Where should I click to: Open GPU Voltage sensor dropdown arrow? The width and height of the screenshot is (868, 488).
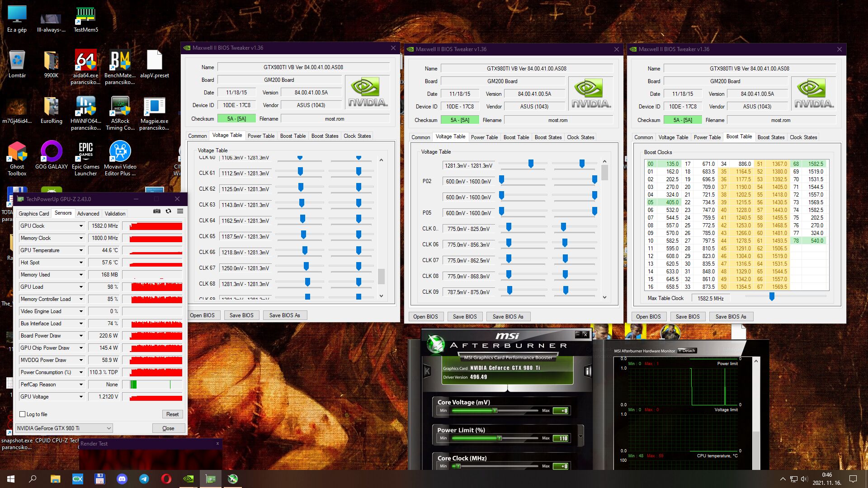[x=81, y=397]
